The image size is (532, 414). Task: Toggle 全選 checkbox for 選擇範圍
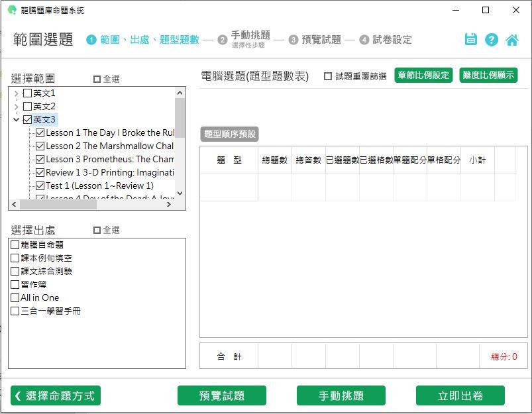point(97,79)
